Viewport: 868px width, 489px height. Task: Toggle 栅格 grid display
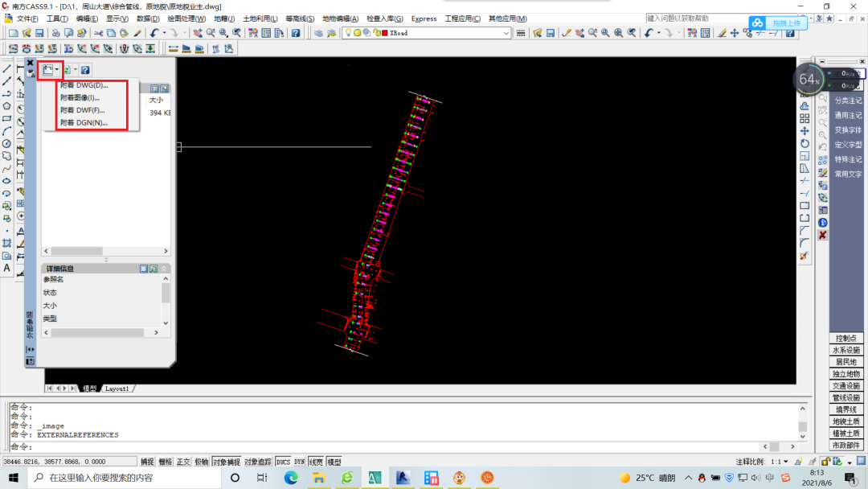(166, 462)
